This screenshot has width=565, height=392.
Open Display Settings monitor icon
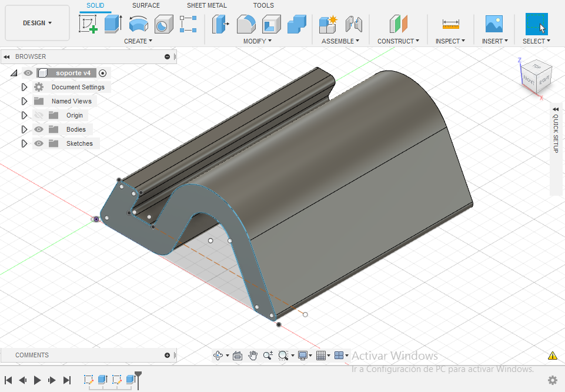coord(303,356)
